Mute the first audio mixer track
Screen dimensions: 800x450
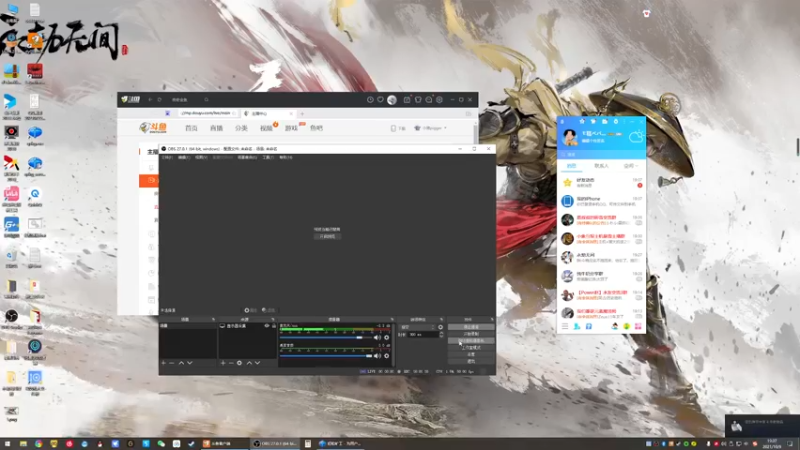[x=377, y=337]
